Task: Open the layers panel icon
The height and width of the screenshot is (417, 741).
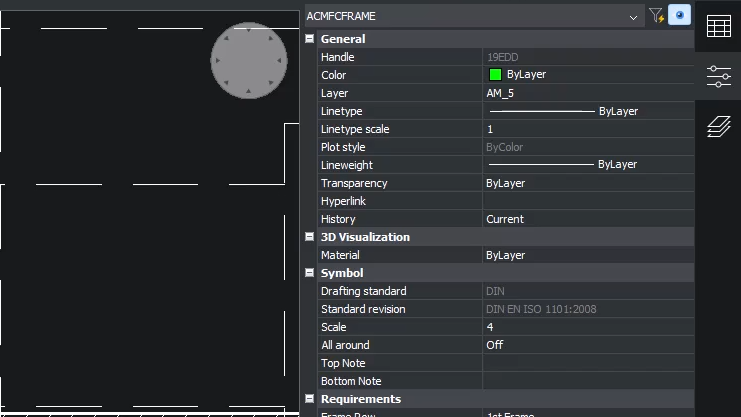Action: point(718,125)
